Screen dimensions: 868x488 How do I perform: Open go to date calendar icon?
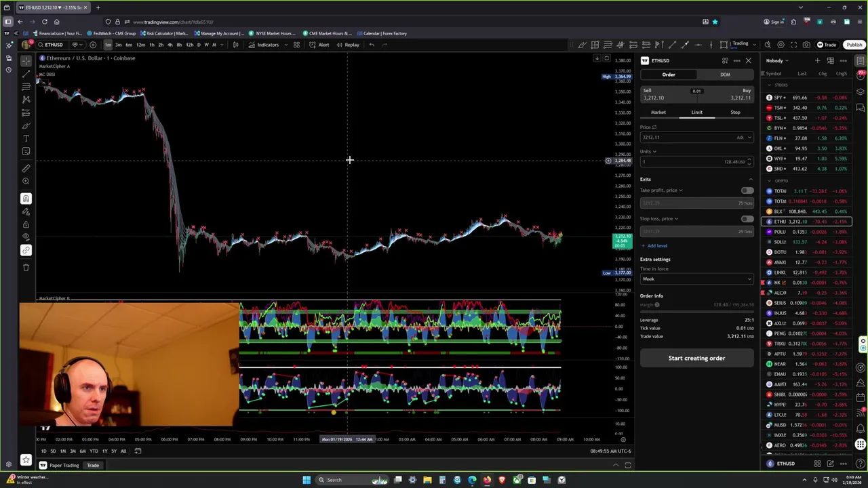tap(138, 451)
